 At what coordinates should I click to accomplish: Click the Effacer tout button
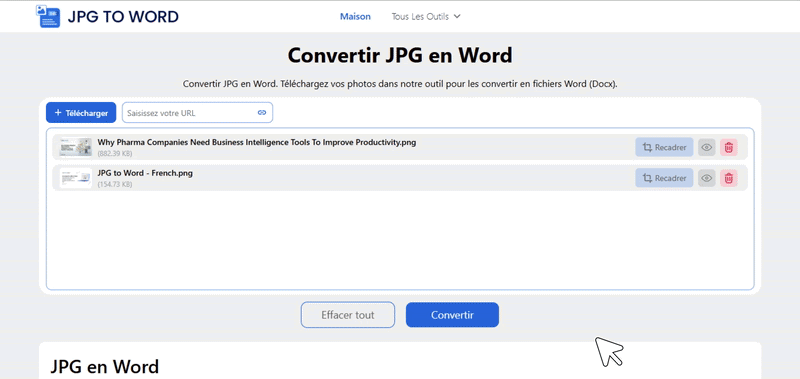point(347,315)
